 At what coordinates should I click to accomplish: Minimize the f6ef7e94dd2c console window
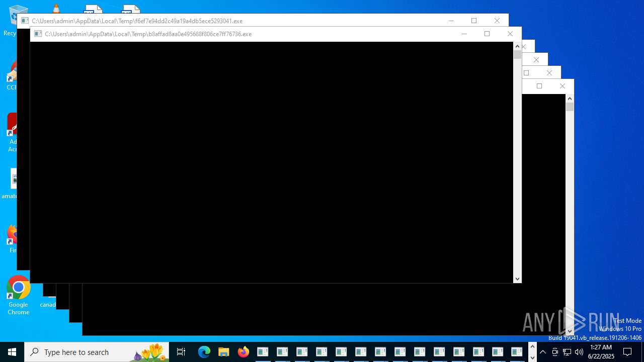pos(451,21)
